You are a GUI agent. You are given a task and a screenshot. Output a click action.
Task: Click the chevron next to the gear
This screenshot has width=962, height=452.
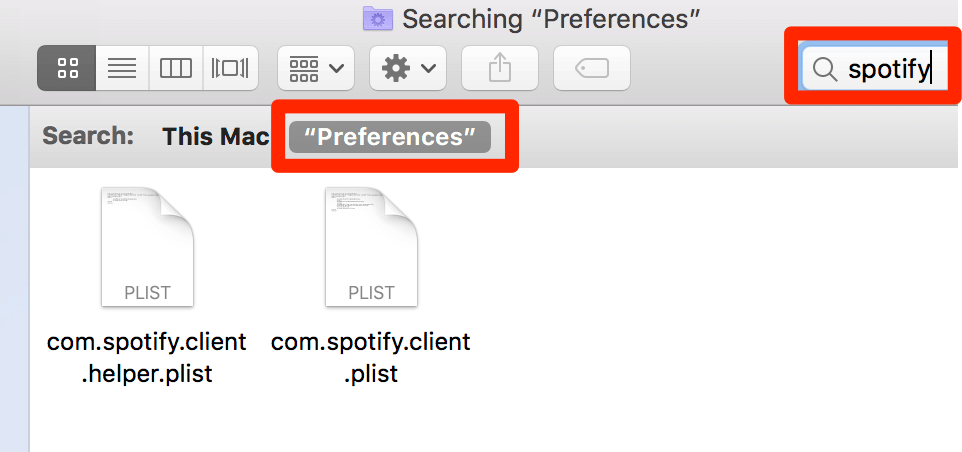[428, 68]
